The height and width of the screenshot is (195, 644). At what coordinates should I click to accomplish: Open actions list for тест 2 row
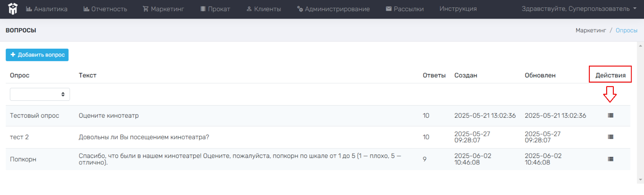click(611, 137)
